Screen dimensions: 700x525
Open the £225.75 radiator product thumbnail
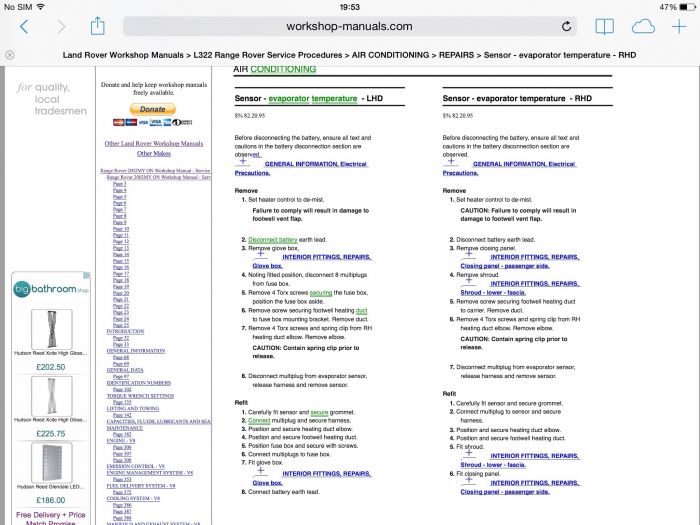[x=51, y=396]
